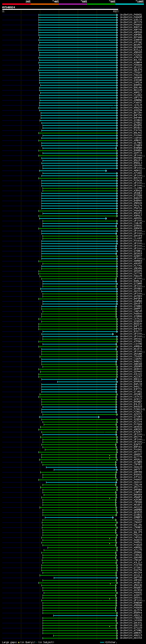Select the UniRef100_P17751 label
This screenshot has height=644, width=146.
pyautogui.click(x=131, y=266)
